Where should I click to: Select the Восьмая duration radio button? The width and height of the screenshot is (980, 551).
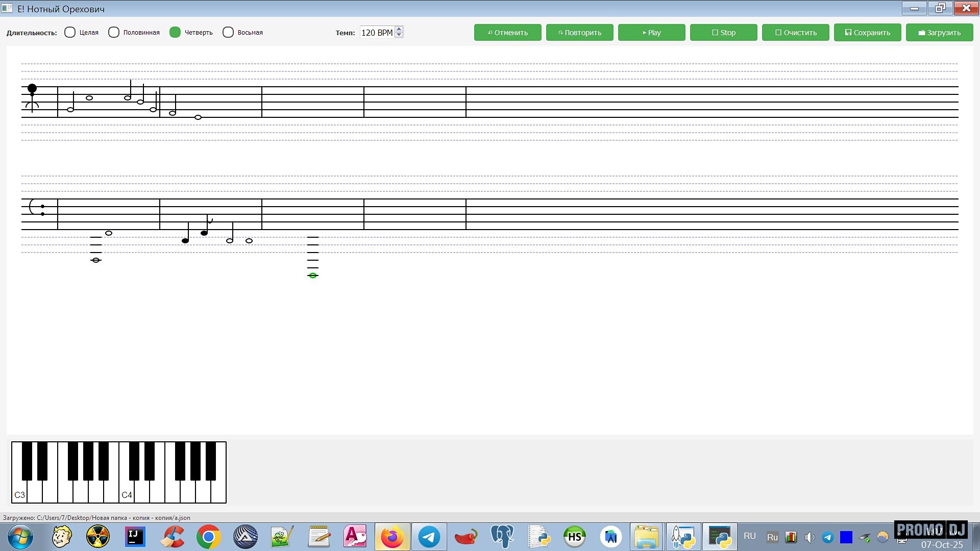[228, 32]
